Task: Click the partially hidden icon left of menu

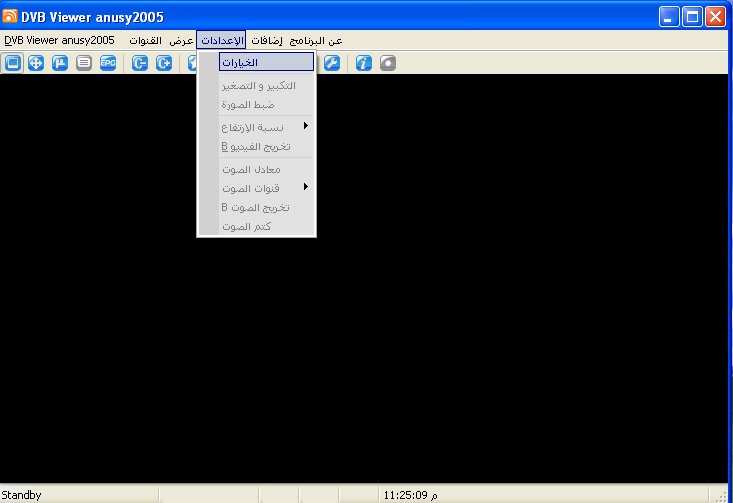Action: click(x=192, y=63)
